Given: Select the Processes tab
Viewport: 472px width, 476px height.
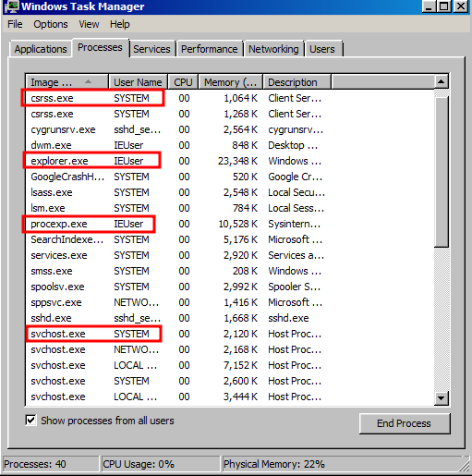Looking at the screenshot, I should pos(100,47).
